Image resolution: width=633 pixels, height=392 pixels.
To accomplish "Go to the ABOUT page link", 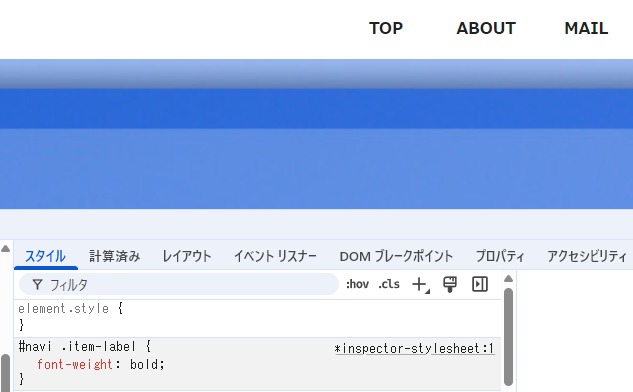I will click(x=486, y=28).
